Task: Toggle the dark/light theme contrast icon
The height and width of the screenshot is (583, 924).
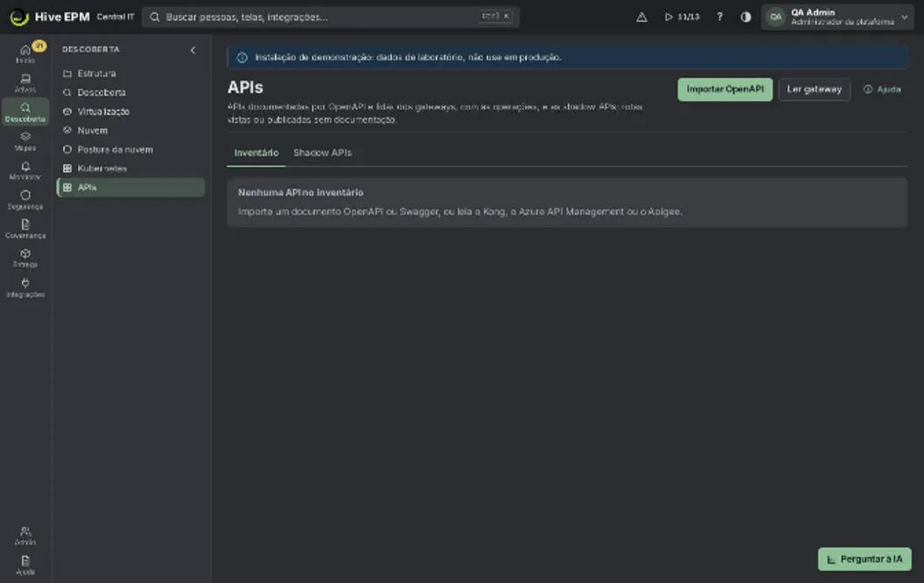Action: 746,17
